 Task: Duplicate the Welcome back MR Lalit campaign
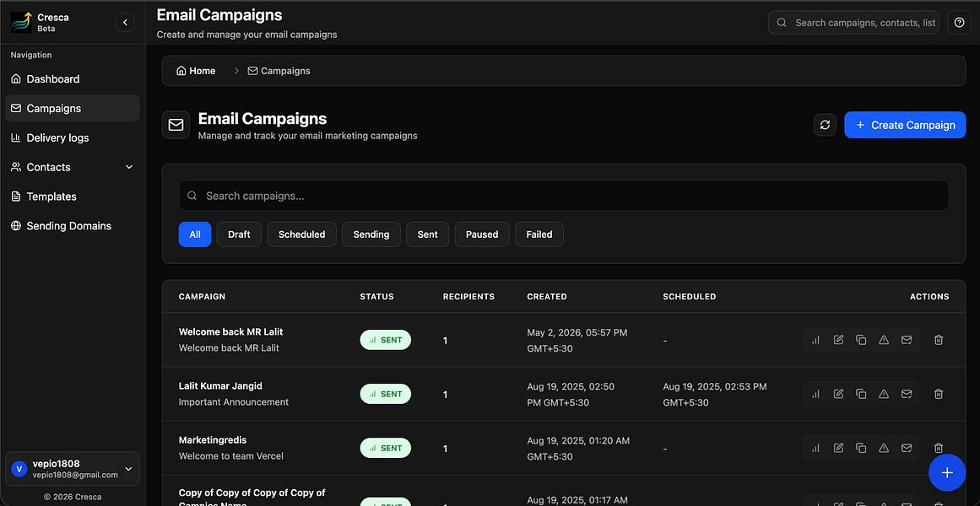(861, 340)
